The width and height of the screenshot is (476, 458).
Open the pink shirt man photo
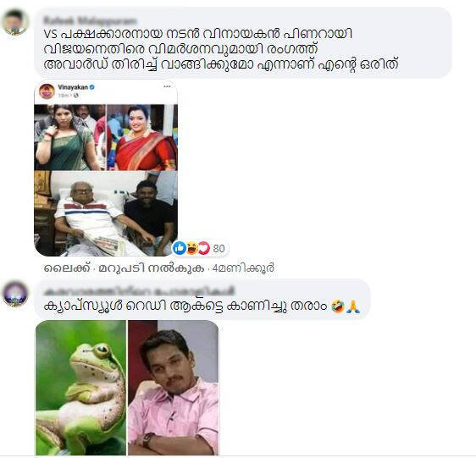(x=173, y=387)
